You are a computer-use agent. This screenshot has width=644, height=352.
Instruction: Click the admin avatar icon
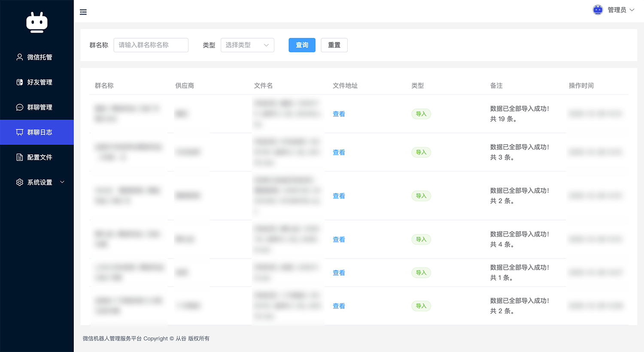[x=598, y=10]
